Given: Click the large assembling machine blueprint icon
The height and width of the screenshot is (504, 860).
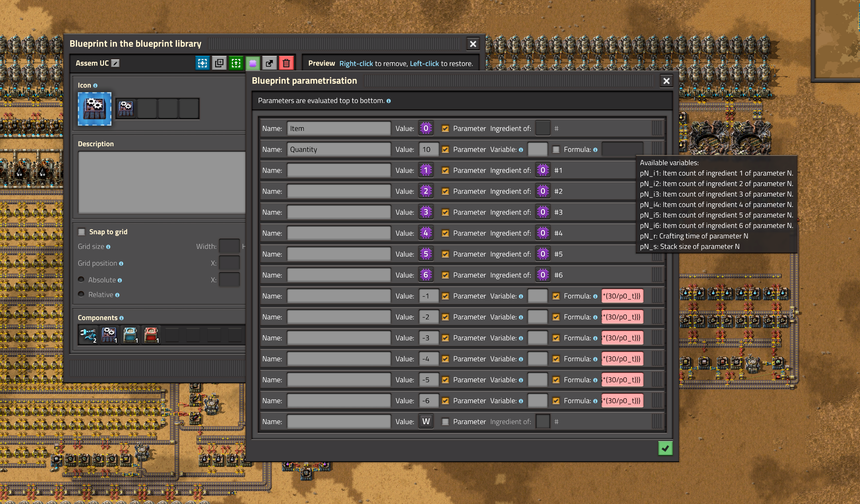Looking at the screenshot, I should tap(94, 109).
